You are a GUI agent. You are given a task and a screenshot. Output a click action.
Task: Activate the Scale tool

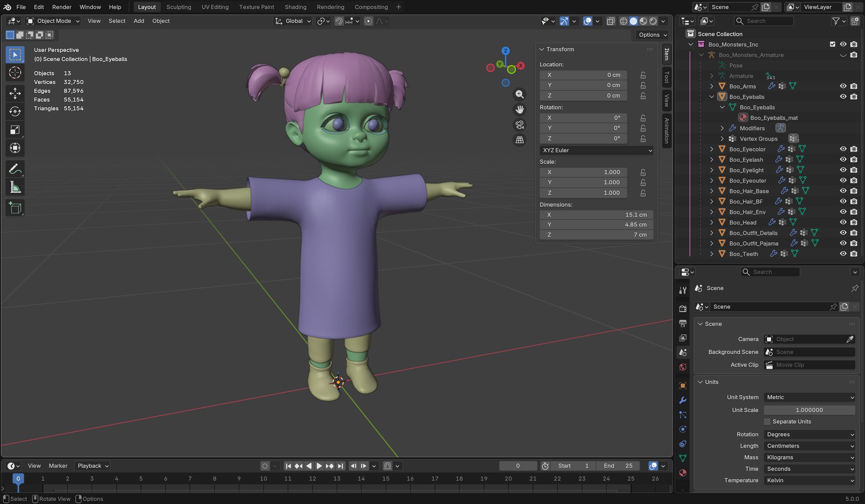tap(15, 130)
